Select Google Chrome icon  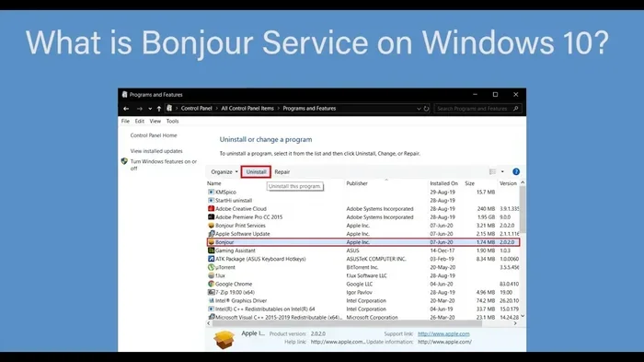tap(211, 284)
